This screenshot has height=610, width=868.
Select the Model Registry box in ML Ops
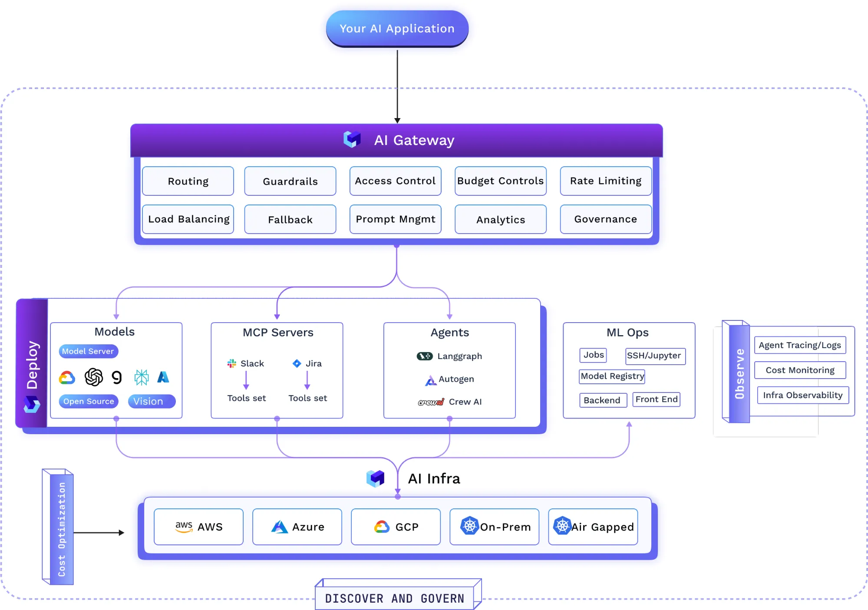point(612,376)
